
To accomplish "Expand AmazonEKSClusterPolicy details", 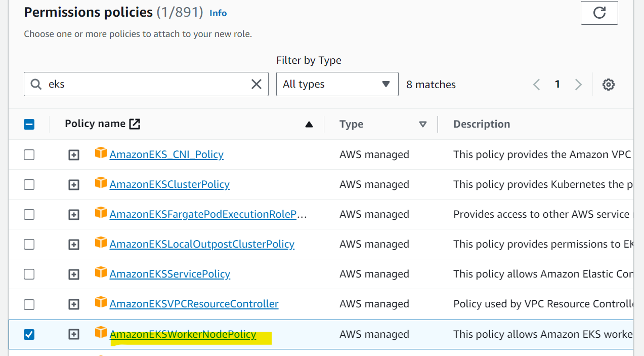I will pyautogui.click(x=74, y=185).
